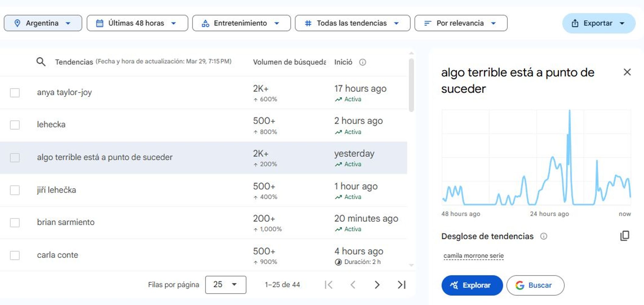Check the algo terrible está a punto row checkbox
The width and height of the screenshot is (644, 305).
15,157
